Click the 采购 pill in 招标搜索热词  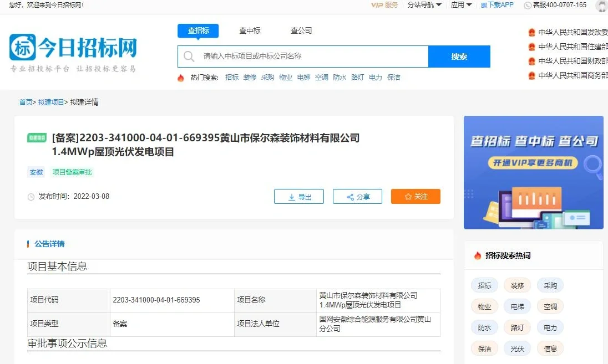point(550,286)
